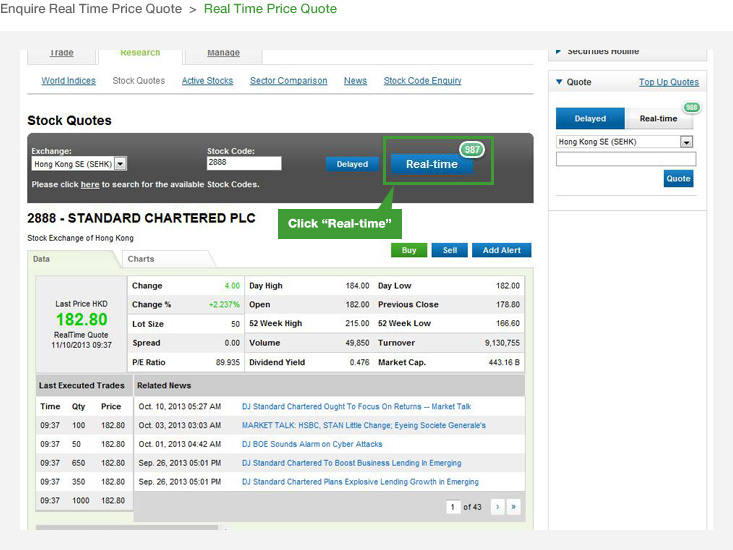This screenshot has height=550, width=733.
Task: Click the Previous Close value 178.80
Action: click(x=508, y=304)
